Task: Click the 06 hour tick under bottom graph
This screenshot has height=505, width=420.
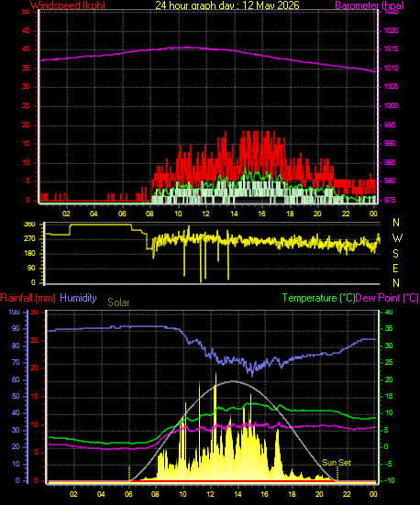Action: pyautogui.click(x=128, y=494)
